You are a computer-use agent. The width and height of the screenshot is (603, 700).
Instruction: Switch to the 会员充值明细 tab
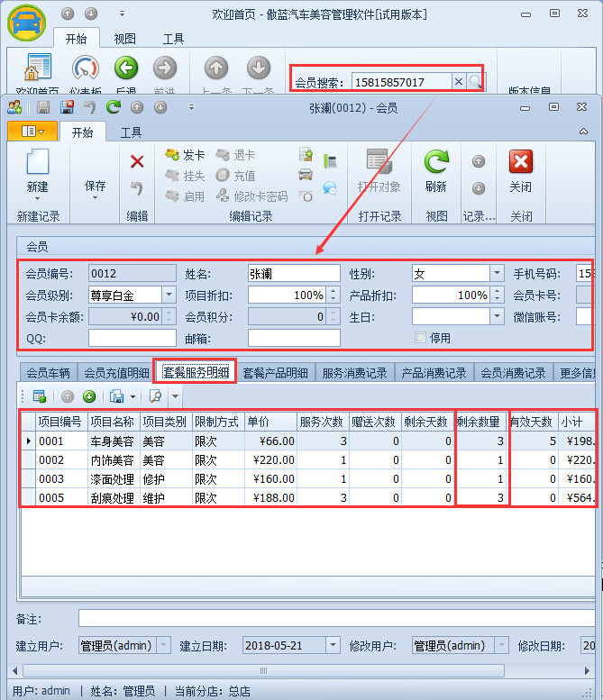coord(116,373)
